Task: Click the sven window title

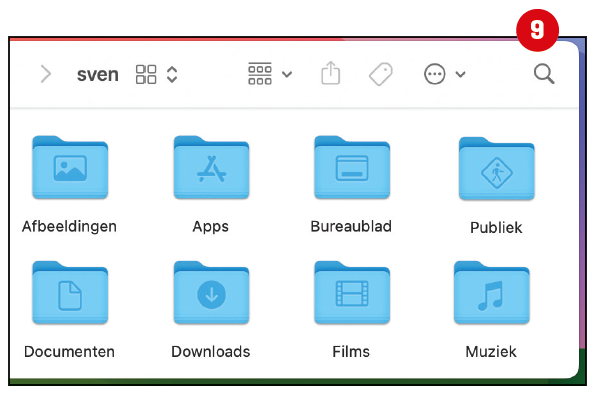Action: (98, 75)
